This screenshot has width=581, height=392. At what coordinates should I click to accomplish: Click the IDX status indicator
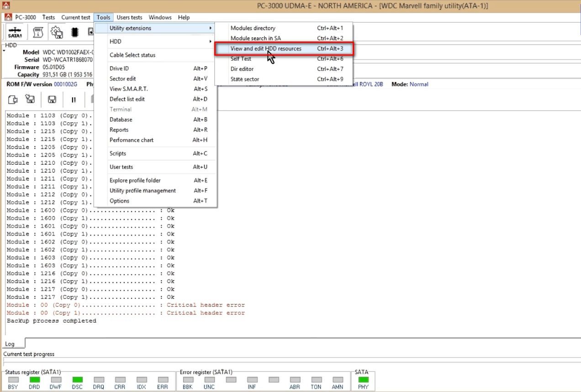(x=142, y=379)
